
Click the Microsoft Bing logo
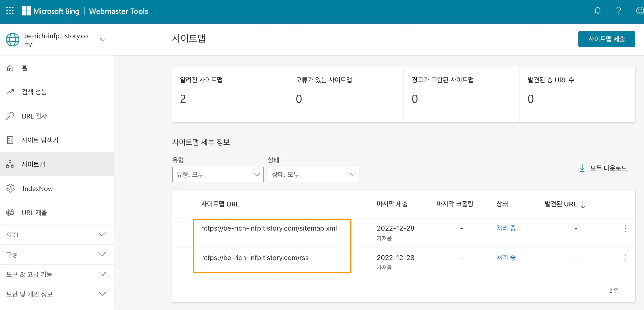[51, 11]
